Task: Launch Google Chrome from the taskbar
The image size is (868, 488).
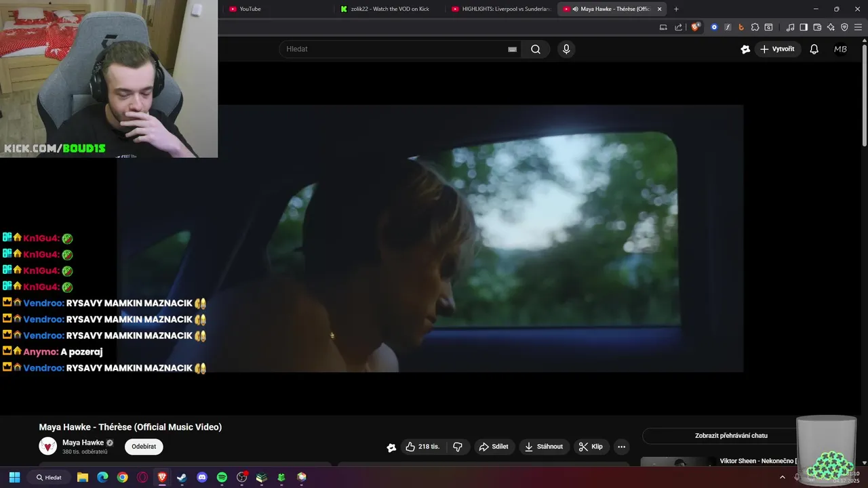Action: pos(122,477)
